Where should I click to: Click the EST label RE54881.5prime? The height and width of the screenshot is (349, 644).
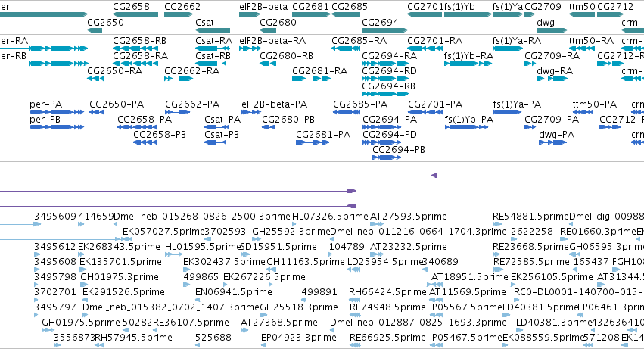[x=530, y=217]
